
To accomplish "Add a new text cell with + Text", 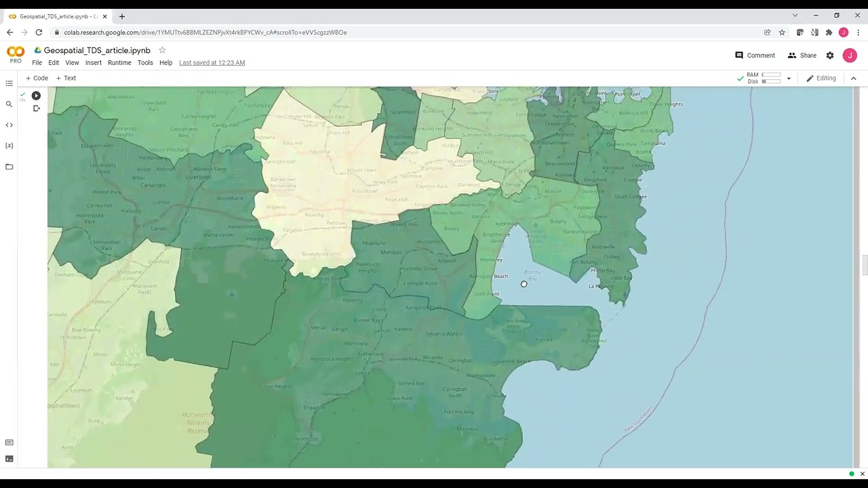I will [66, 78].
